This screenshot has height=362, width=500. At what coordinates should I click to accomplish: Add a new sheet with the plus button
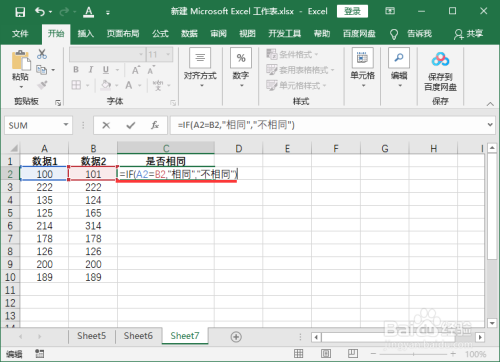coord(236,337)
